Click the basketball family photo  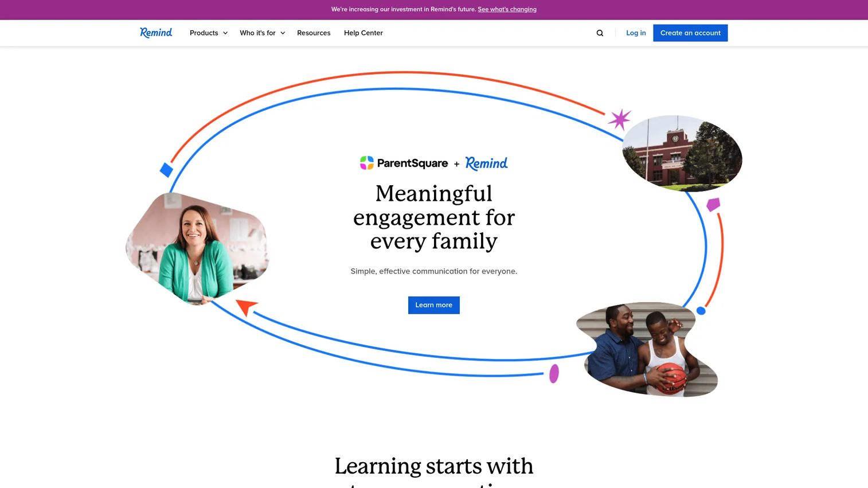pos(647,349)
